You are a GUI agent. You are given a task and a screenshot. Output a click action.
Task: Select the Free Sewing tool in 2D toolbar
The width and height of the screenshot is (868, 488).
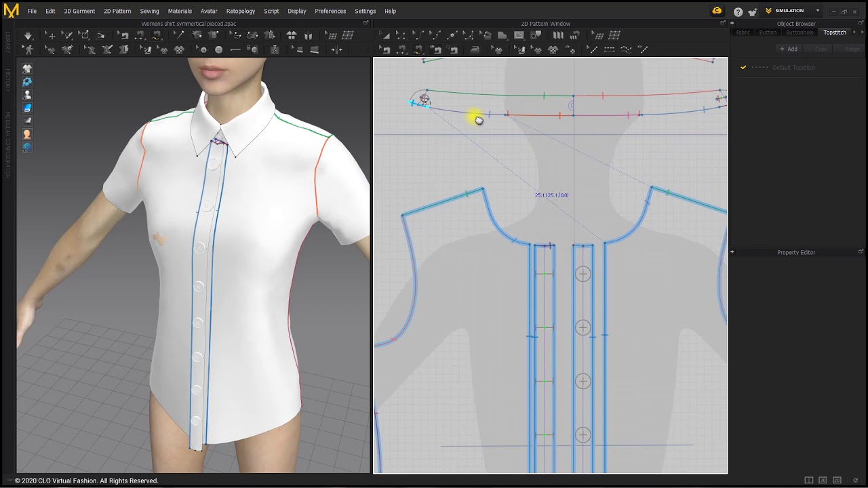click(x=418, y=49)
